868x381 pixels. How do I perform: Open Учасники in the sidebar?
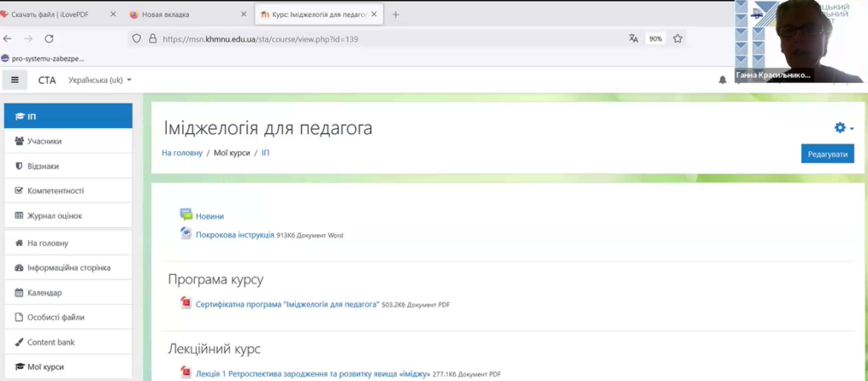pos(44,141)
